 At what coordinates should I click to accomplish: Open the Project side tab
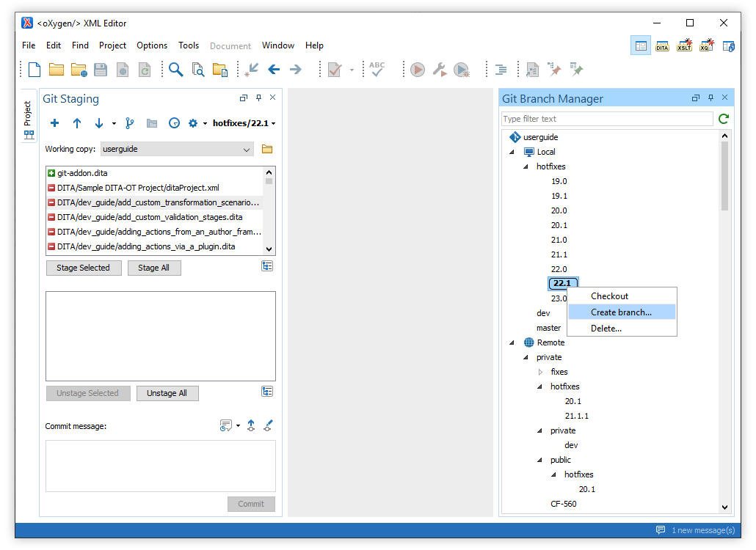click(29, 116)
